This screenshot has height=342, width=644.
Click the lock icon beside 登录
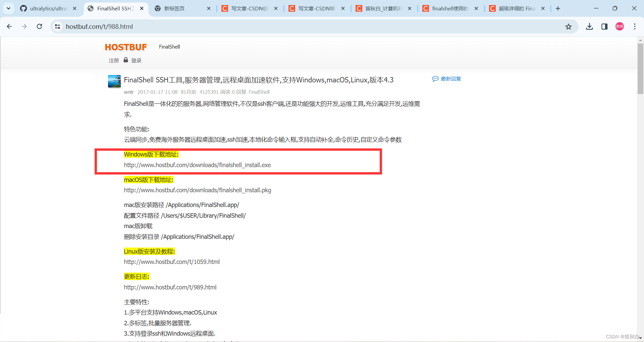(126, 60)
